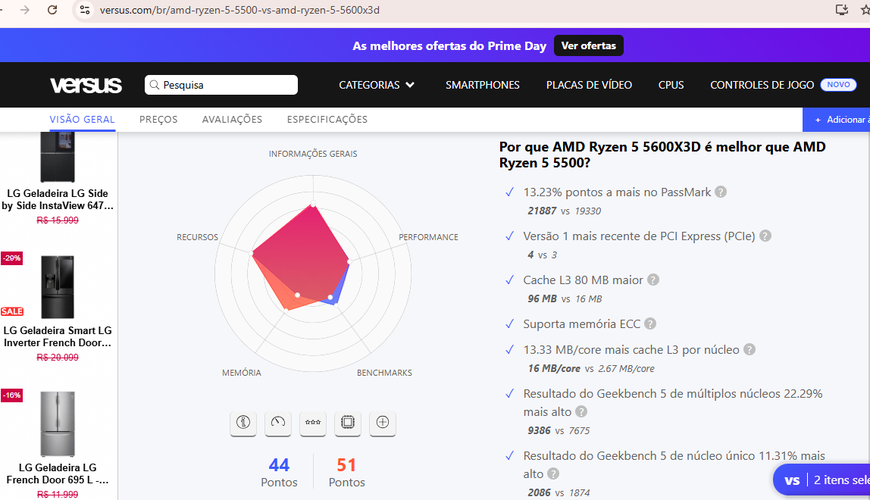Switch to the Preços tab
The width and height of the screenshot is (870, 500).
point(158,120)
